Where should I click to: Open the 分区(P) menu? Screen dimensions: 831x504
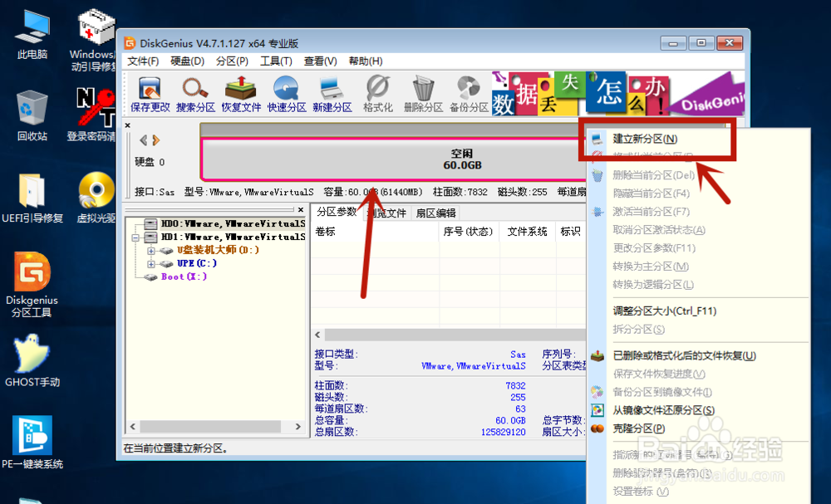(x=232, y=61)
